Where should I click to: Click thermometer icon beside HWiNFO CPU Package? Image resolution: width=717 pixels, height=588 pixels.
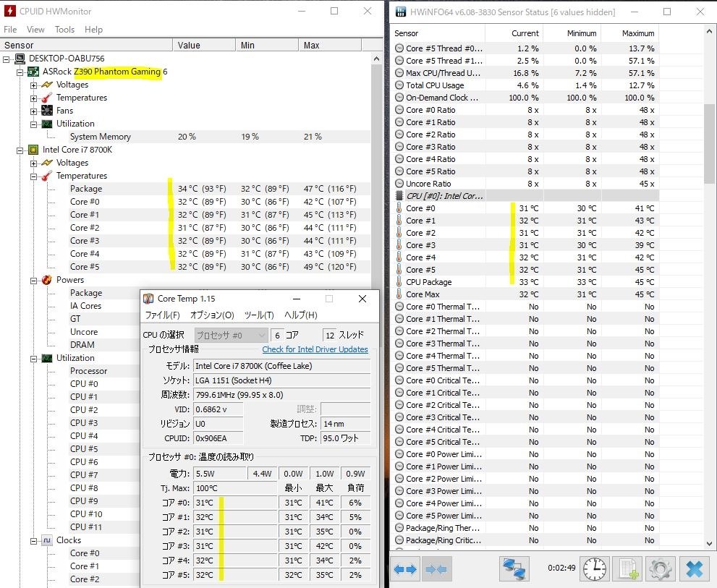pyautogui.click(x=399, y=282)
